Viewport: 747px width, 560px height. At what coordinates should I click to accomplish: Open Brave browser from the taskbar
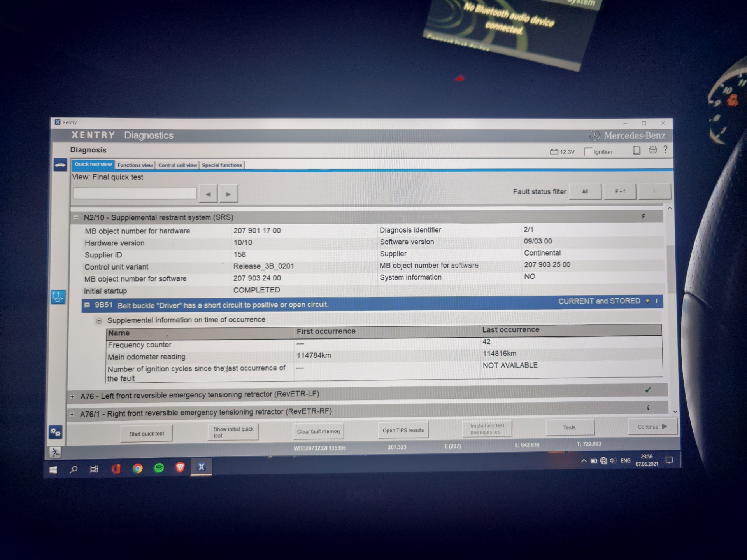pos(180,467)
